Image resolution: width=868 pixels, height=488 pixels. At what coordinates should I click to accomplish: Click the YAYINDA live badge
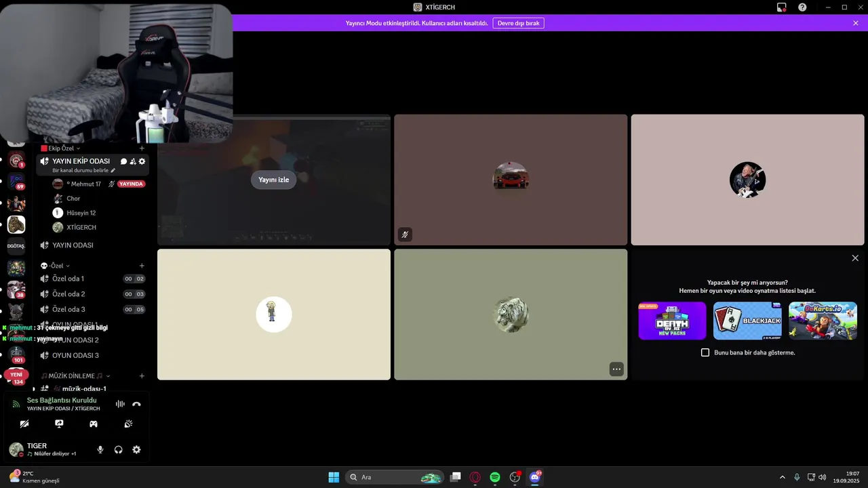click(x=131, y=184)
